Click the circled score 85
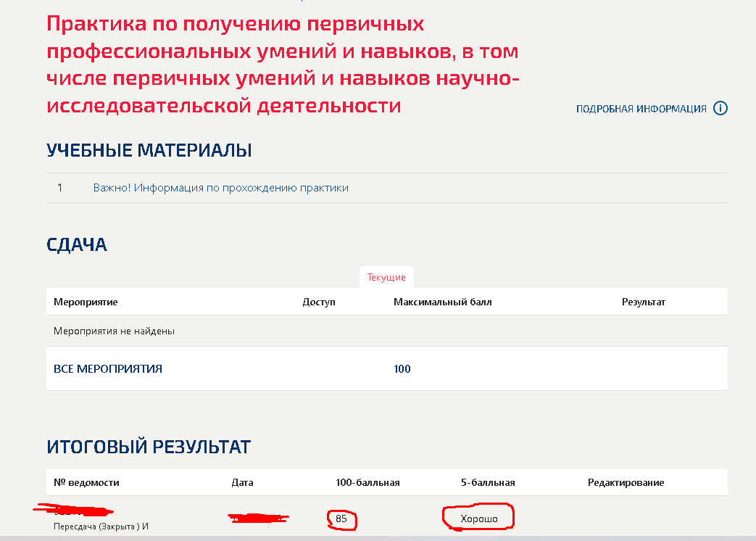This screenshot has width=756, height=541. [341, 519]
